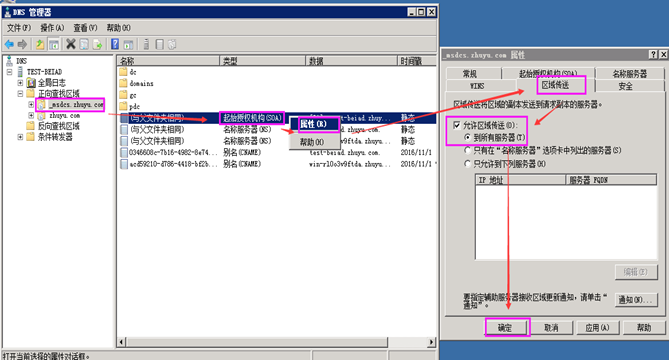669x360 pixels.
Task: Click the gc folder icon
Action: pyautogui.click(x=123, y=95)
